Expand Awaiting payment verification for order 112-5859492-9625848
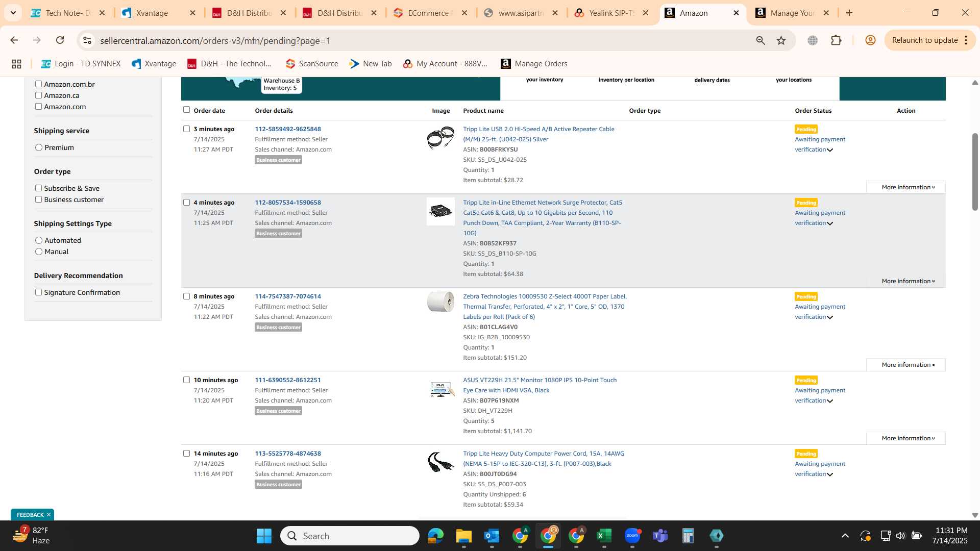Screen dimensions: 980x551 [820, 144]
